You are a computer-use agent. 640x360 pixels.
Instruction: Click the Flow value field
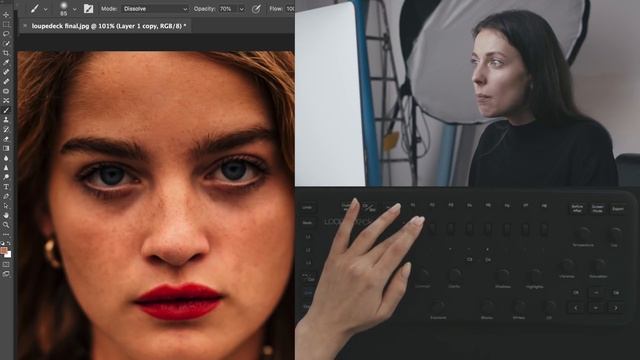click(x=290, y=9)
